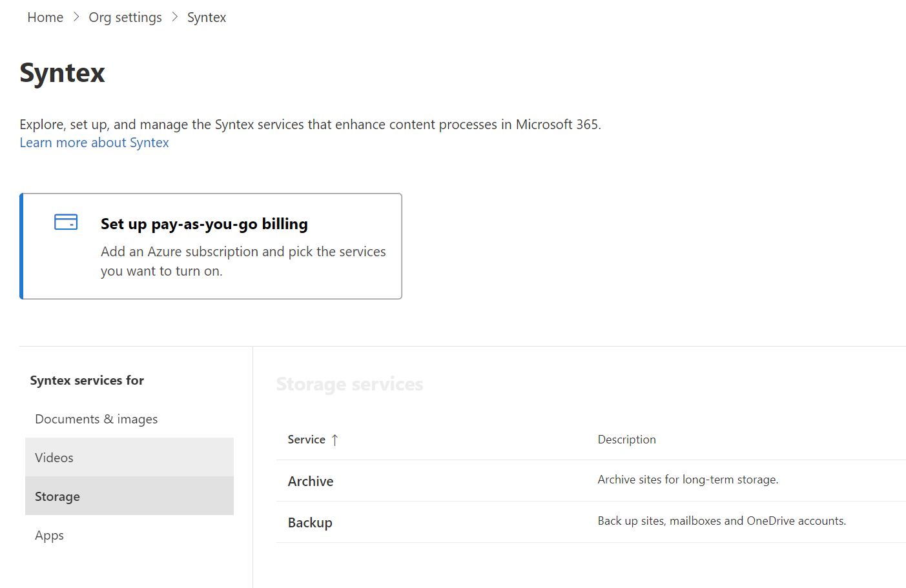Click the Description column header
This screenshot has height=588, width=906.
coord(626,440)
